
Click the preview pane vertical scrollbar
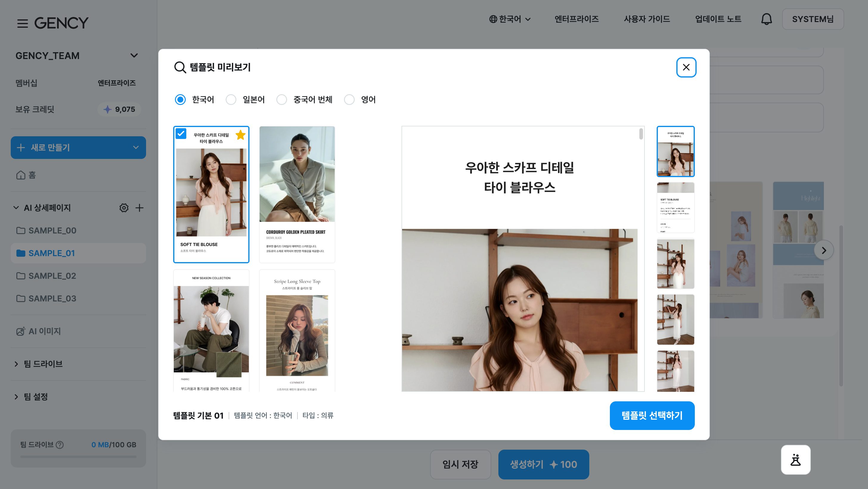pos(641,134)
